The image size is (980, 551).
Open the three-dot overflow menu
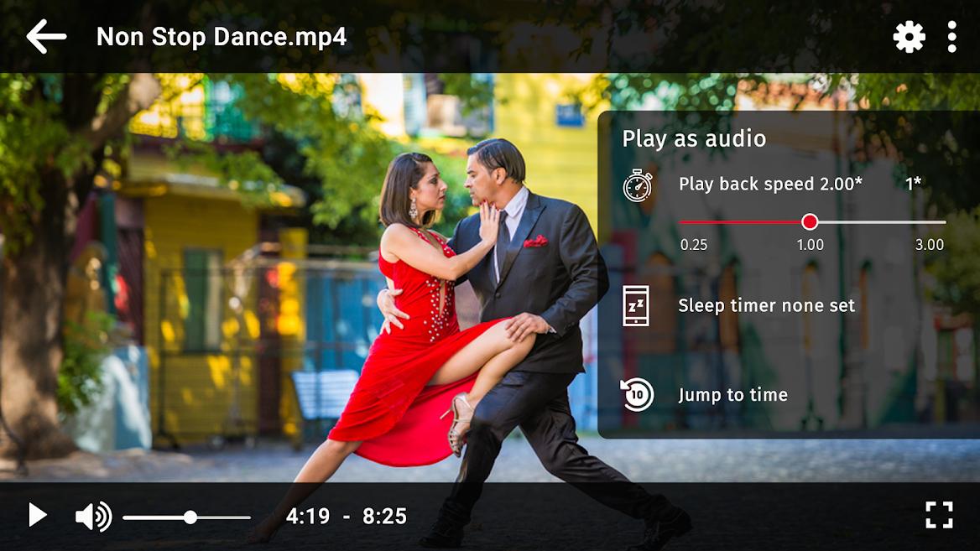tap(951, 37)
